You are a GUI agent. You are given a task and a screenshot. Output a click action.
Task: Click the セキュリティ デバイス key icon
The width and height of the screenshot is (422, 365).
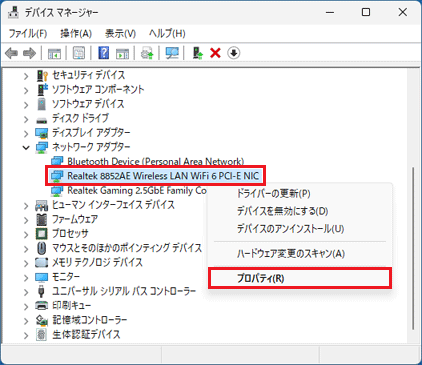[x=42, y=76]
